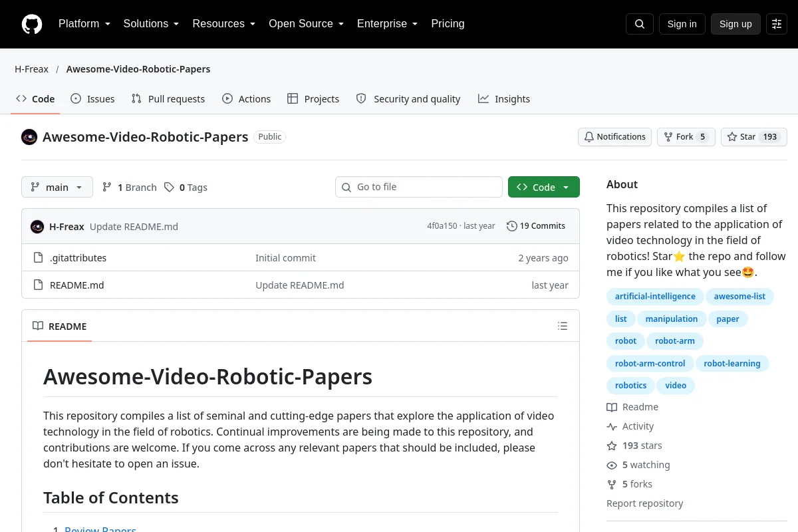Click the fork icon beside 5 forks
This screenshot has width=798, height=532.
click(x=612, y=484)
